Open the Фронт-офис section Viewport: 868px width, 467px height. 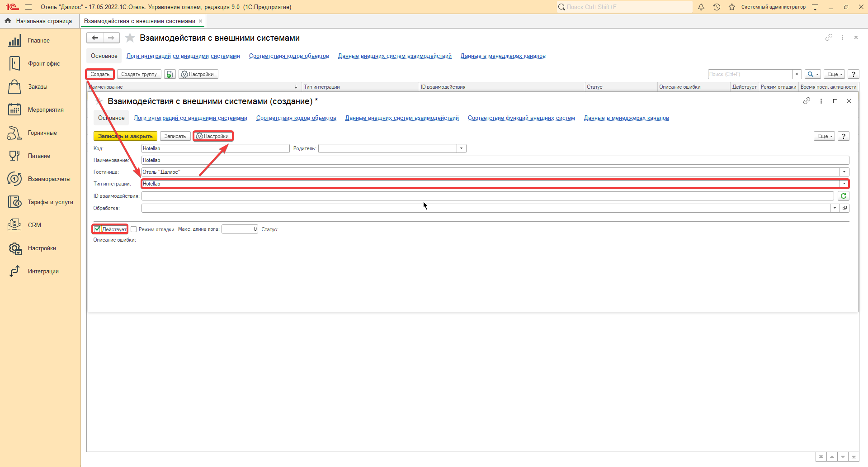pos(44,64)
